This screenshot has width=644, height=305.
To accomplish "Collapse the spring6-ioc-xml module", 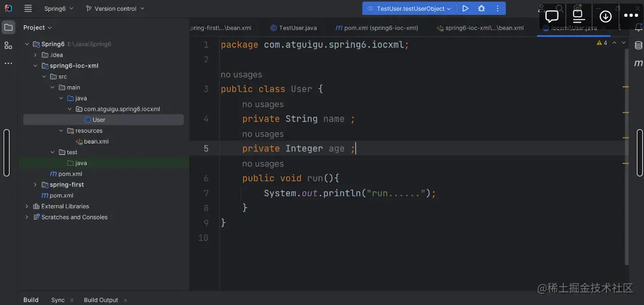I will pos(36,66).
